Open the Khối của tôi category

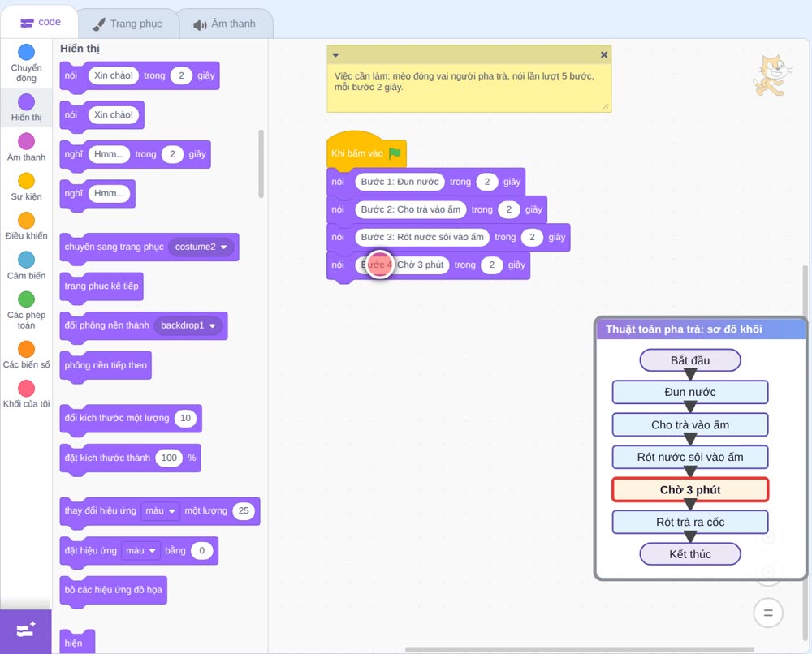click(x=26, y=394)
